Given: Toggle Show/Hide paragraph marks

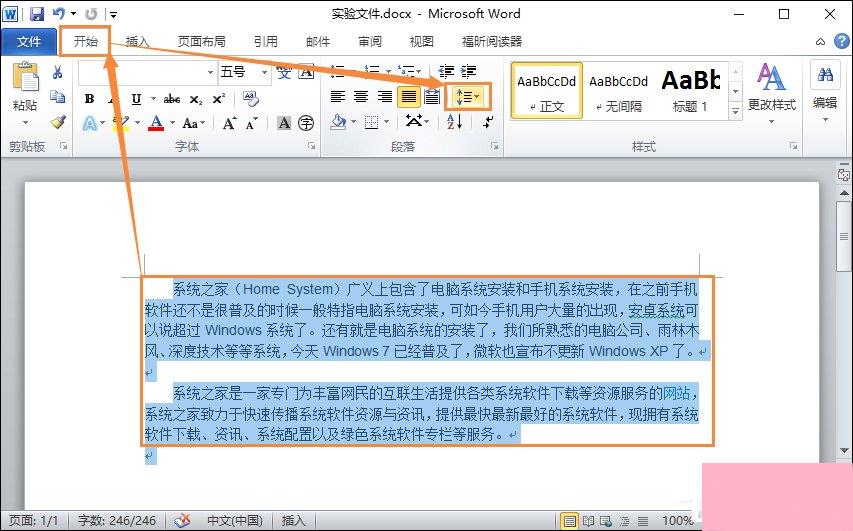Looking at the screenshot, I should 488,122.
